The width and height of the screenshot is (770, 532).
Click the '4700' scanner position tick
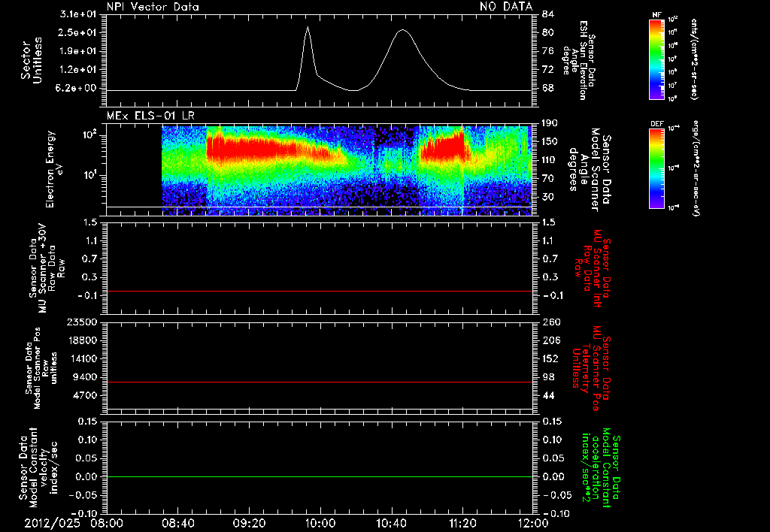click(x=86, y=395)
